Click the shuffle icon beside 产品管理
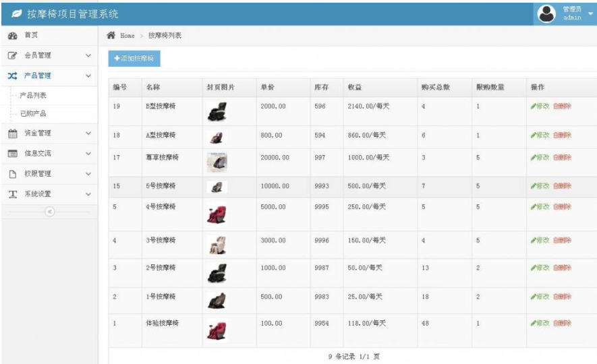This screenshot has width=597, height=364. pyautogui.click(x=12, y=75)
